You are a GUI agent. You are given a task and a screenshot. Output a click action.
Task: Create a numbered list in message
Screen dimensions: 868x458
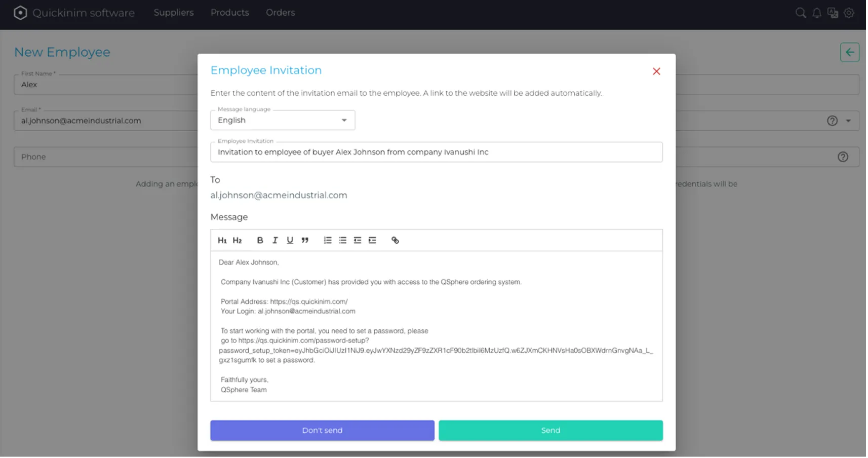[328, 240]
